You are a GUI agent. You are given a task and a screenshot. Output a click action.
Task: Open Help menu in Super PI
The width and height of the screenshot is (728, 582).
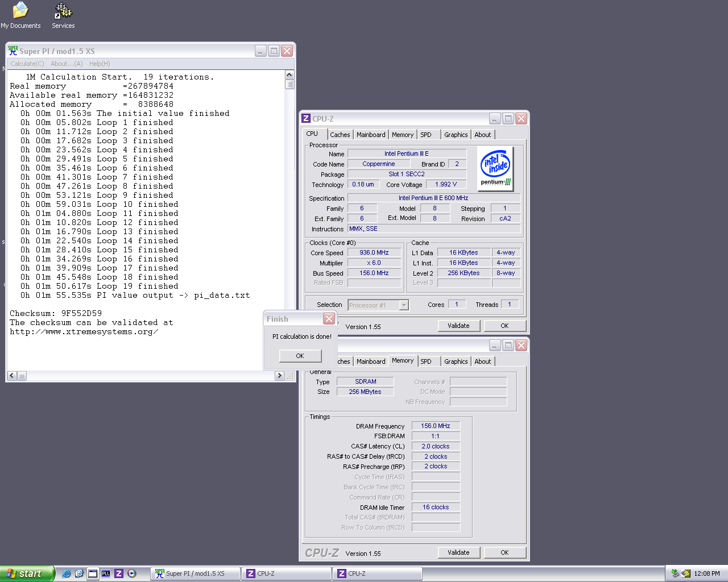[x=100, y=64]
